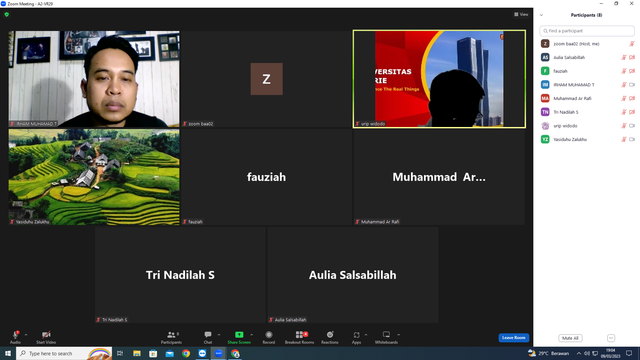Select Tri Nadilah S video tile
The width and height of the screenshot is (640, 360).
tap(180, 275)
